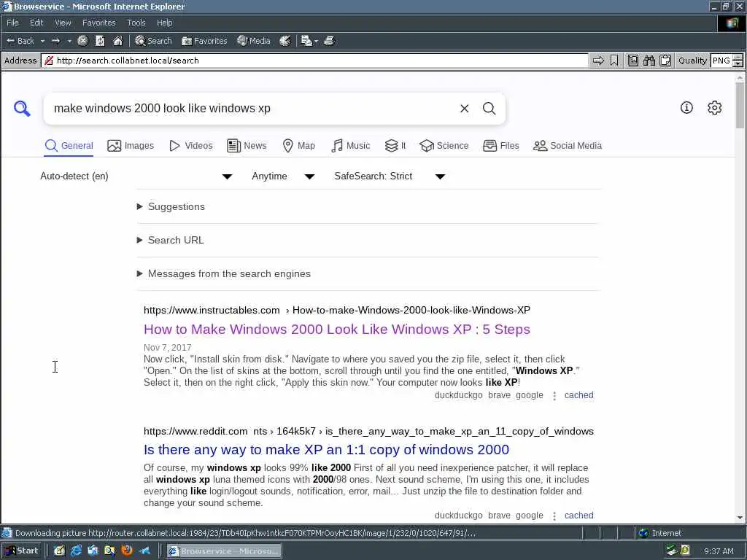Open How to Make Windows 2000 Look Like XP link
The height and width of the screenshot is (560, 747).
(337, 330)
